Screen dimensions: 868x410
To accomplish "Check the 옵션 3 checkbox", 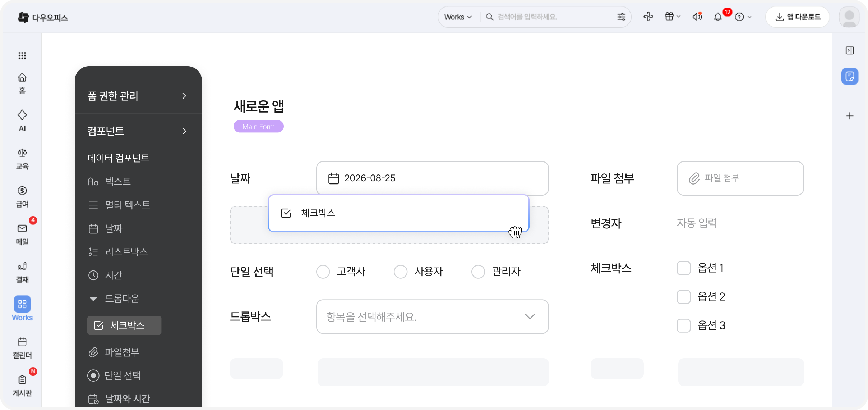I will coord(684,325).
